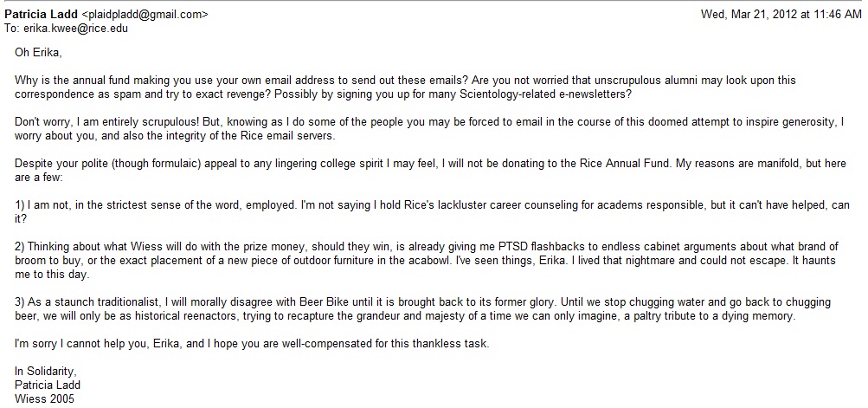Click the numbered point '2) Thinking about what Wiess'
Screen dimensions: 868x408
[427, 260]
